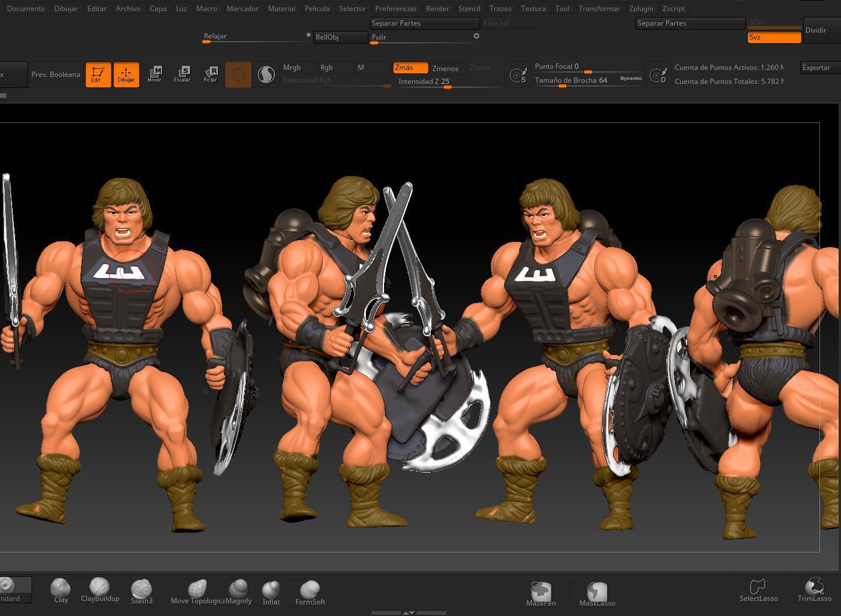Click the bottom tray divider arrows
Image resolution: width=841 pixels, height=616 pixels.
pos(409,613)
